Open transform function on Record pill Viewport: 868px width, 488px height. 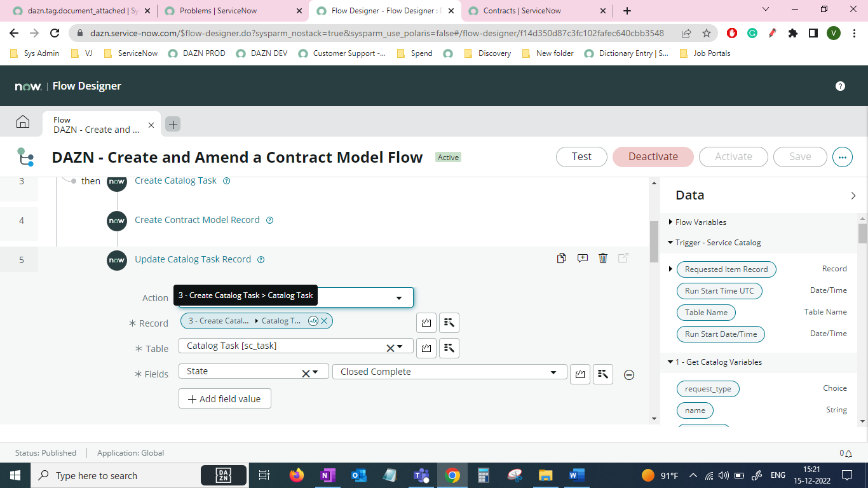click(x=313, y=321)
